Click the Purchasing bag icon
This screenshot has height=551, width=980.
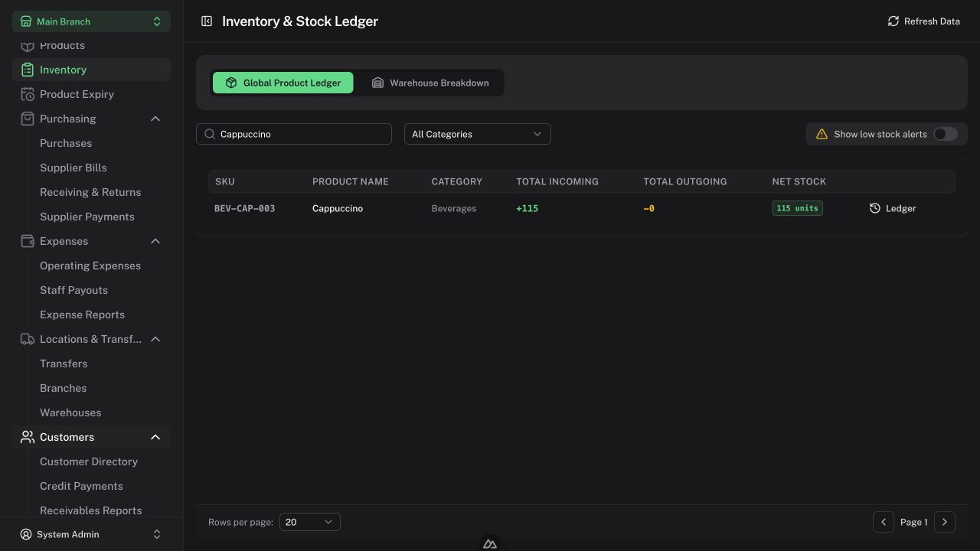coord(28,119)
